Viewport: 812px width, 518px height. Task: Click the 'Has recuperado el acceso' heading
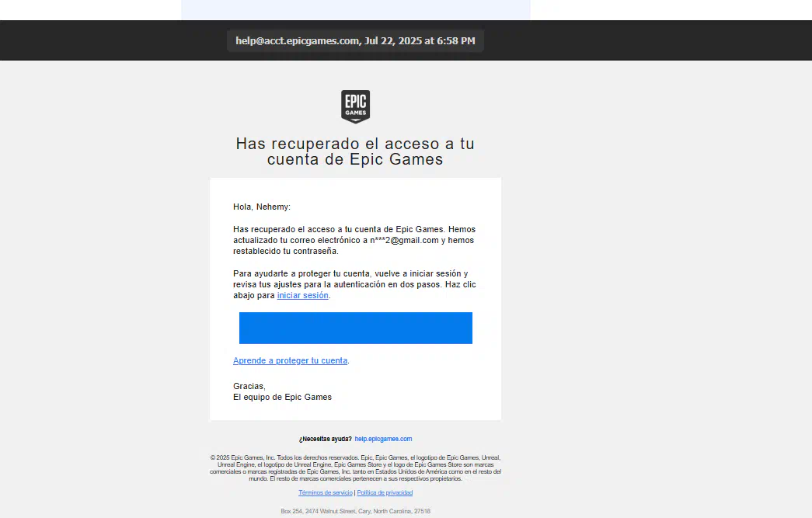tap(355, 151)
